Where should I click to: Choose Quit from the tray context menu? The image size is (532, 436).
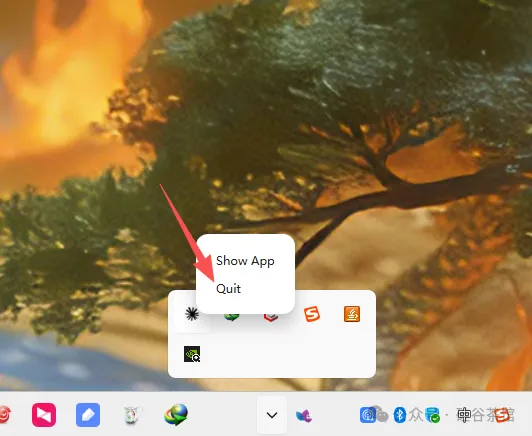coord(228,289)
